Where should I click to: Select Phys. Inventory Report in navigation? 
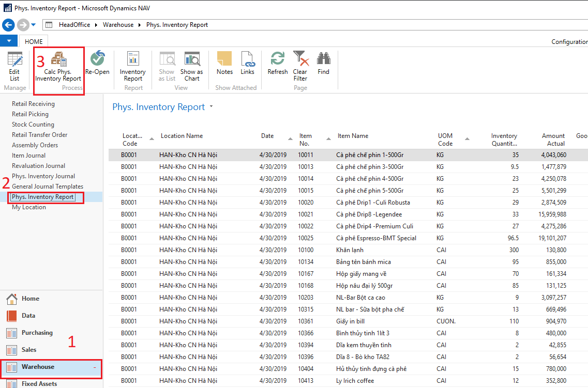43,197
